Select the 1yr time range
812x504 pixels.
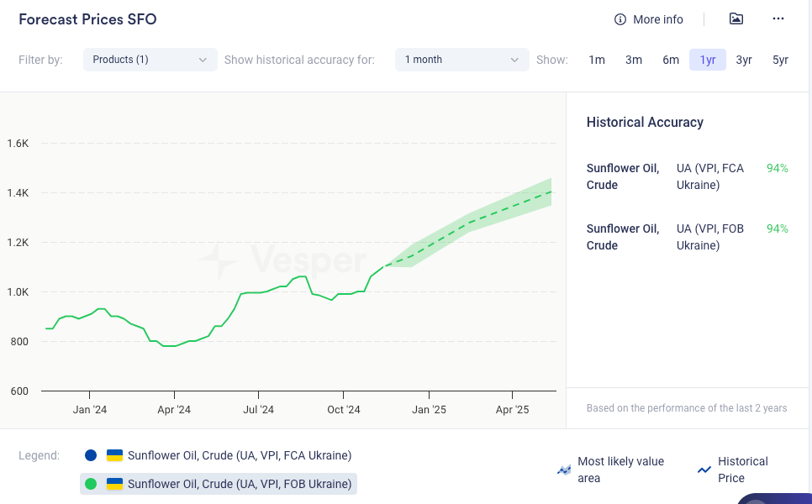tap(708, 60)
